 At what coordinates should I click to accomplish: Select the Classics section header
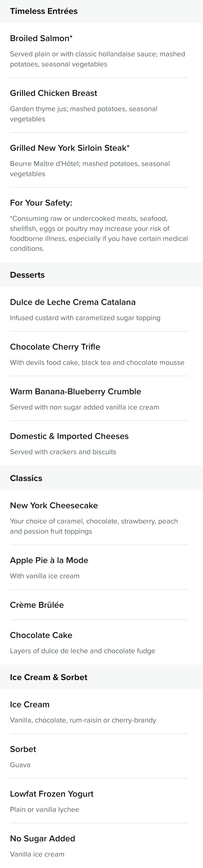click(101, 478)
